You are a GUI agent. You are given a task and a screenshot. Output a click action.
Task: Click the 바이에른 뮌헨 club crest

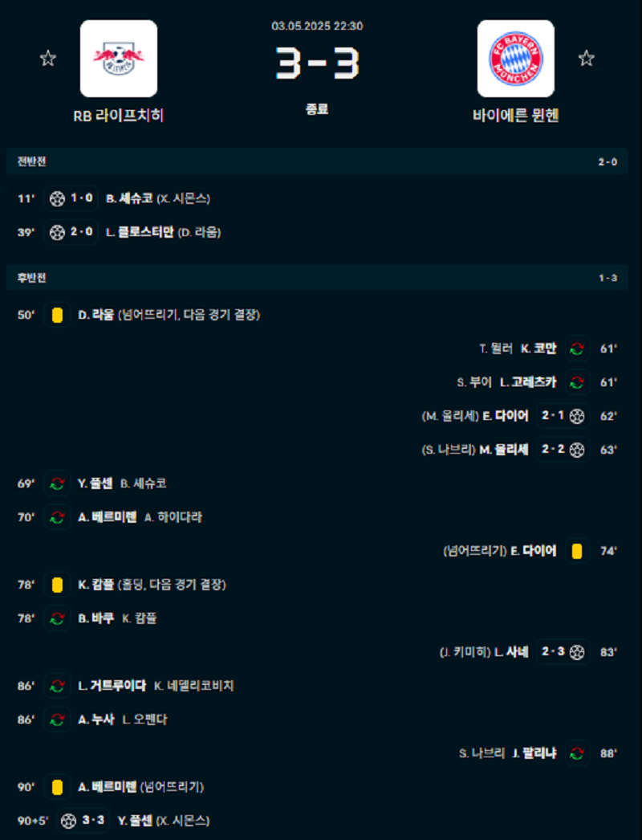(x=516, y=59)
